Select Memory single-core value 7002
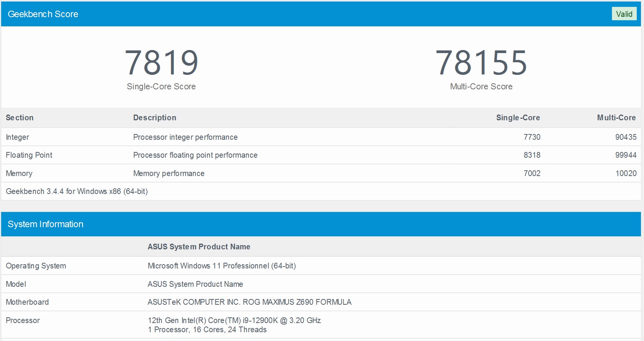Screen dimensions: 644x341 [x=532, y=173]
